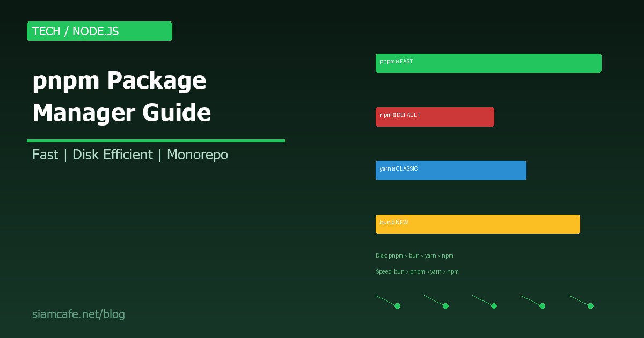This screenshot has width=644, height=338.
Task: Select the bun NEW yellow bar
Action: (x=478, y=224)
